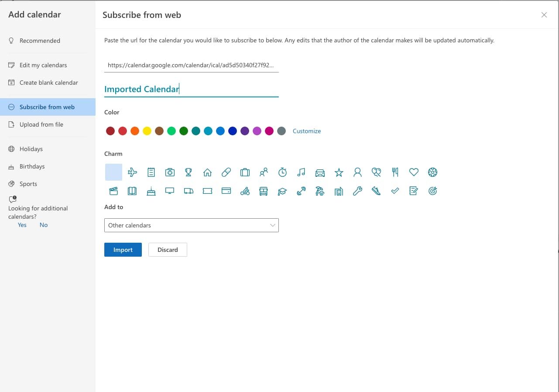Select the heart charm icon

[414, 172]
